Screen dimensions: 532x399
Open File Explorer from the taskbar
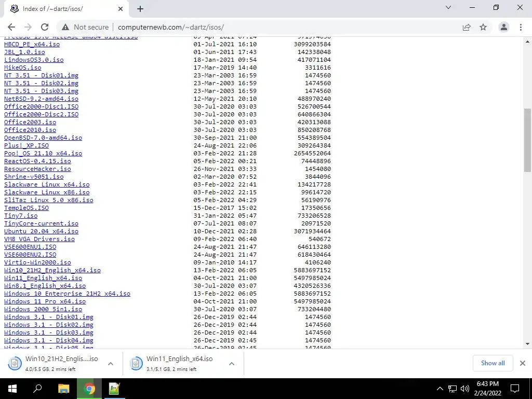[63, 389]
